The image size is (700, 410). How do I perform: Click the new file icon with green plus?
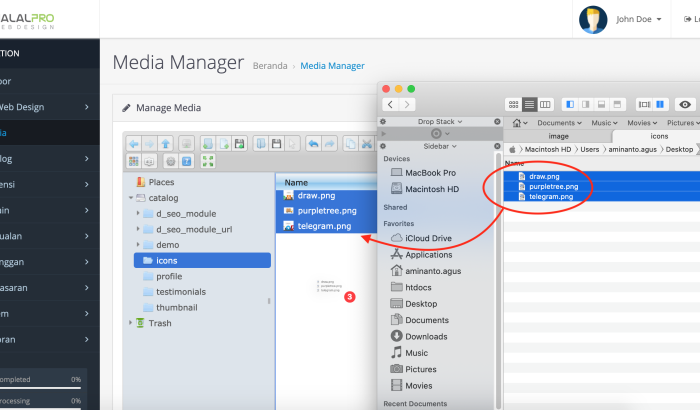224,144
